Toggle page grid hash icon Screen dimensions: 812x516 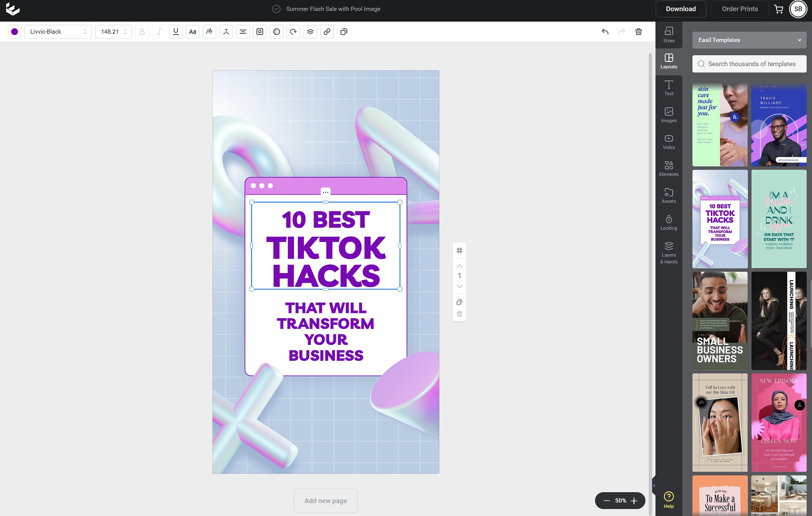click(459, 251)
